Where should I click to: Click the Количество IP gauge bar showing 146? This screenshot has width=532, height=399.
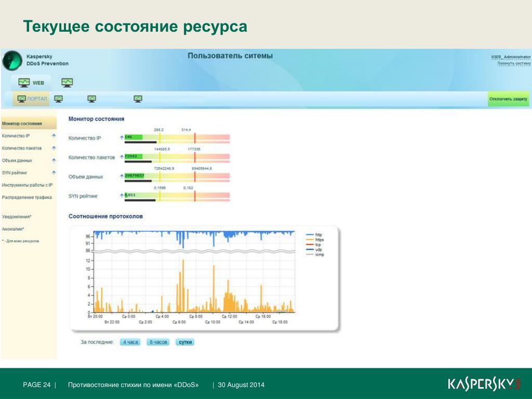pyautogui.click(x=177, y=138)
